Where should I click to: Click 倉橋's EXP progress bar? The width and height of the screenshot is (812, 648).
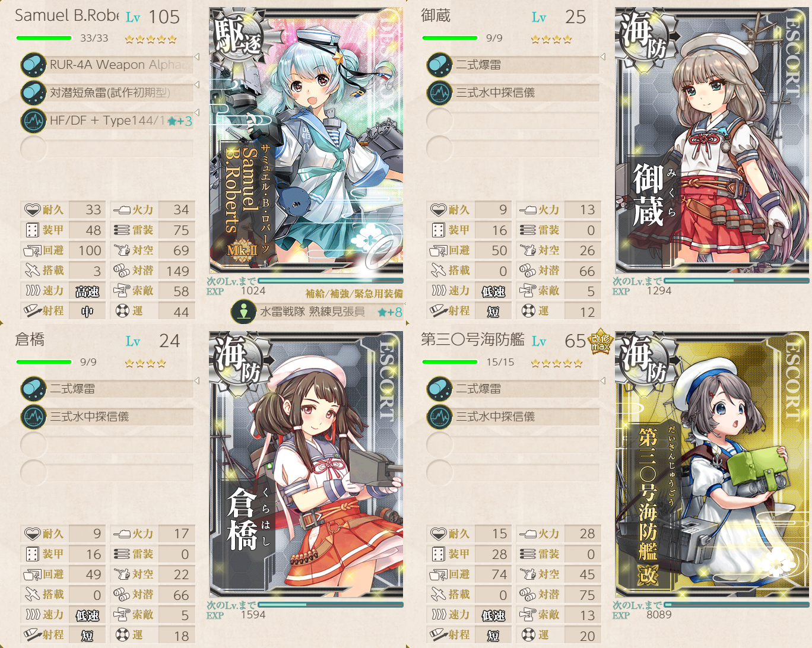(331, 605)
